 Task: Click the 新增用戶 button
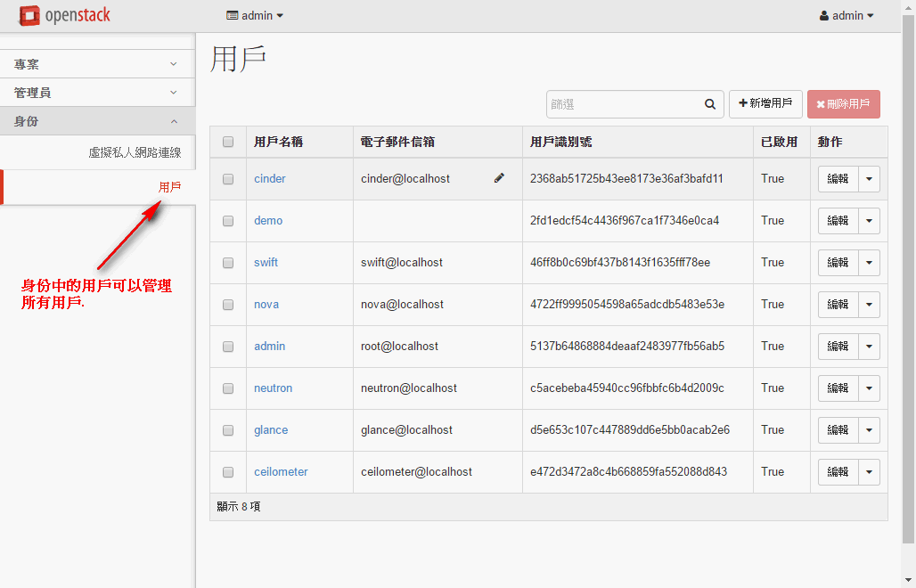(765, 104)
